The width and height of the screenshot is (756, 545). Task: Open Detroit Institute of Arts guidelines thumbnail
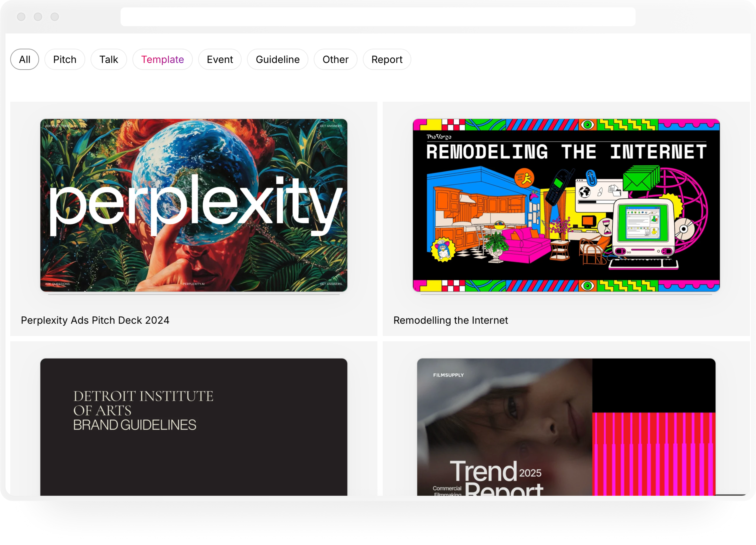tap(194, 426)
